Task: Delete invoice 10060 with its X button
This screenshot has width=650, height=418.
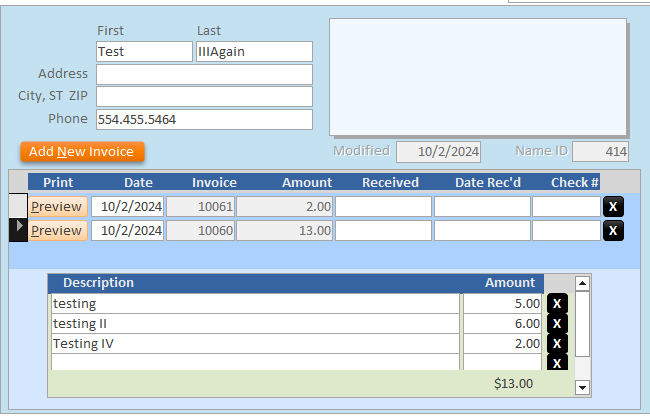Action: pos(613,231)
